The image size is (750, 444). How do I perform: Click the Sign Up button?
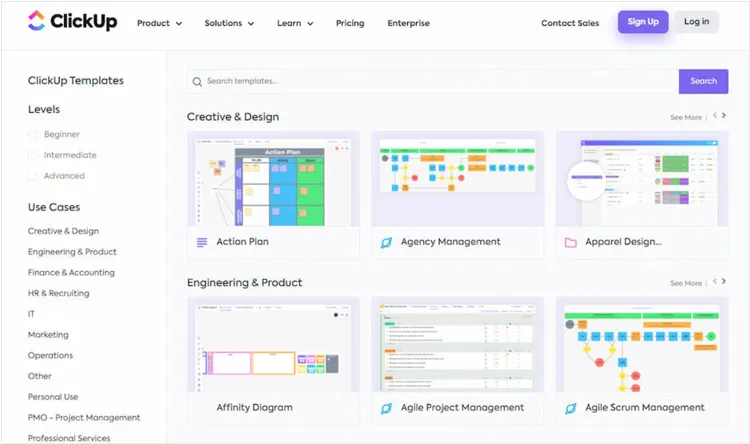click(x=643, y=22)
